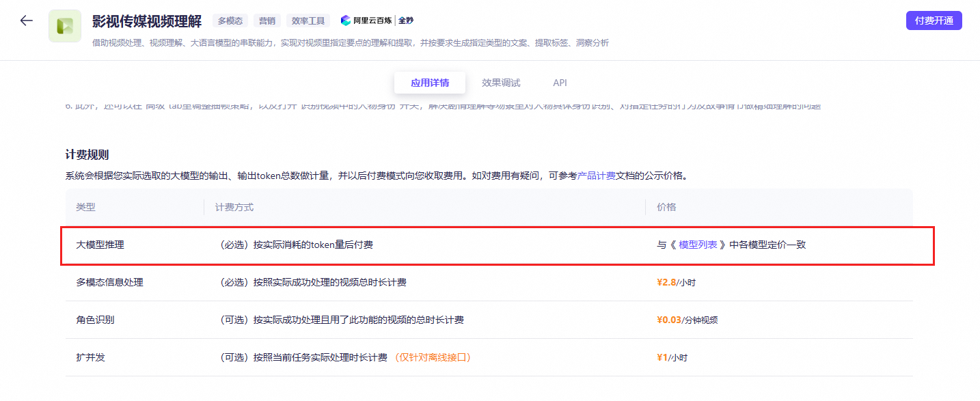The width and height of the screenshot is (980, 401).
Task: Click the ¥0.03/分钟视频 price
Action: pyautogui.click(x=687, y=320)
